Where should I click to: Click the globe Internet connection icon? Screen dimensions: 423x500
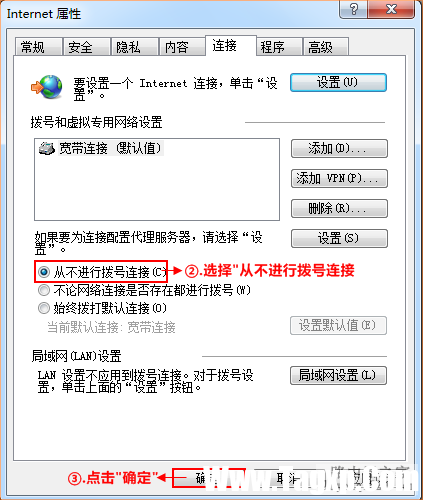point(47,87)
